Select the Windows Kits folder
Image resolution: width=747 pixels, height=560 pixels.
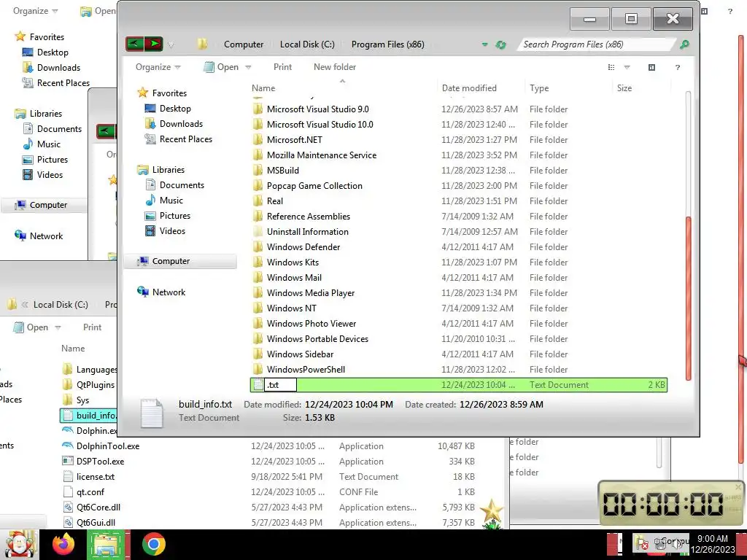(x=293, y=262)
